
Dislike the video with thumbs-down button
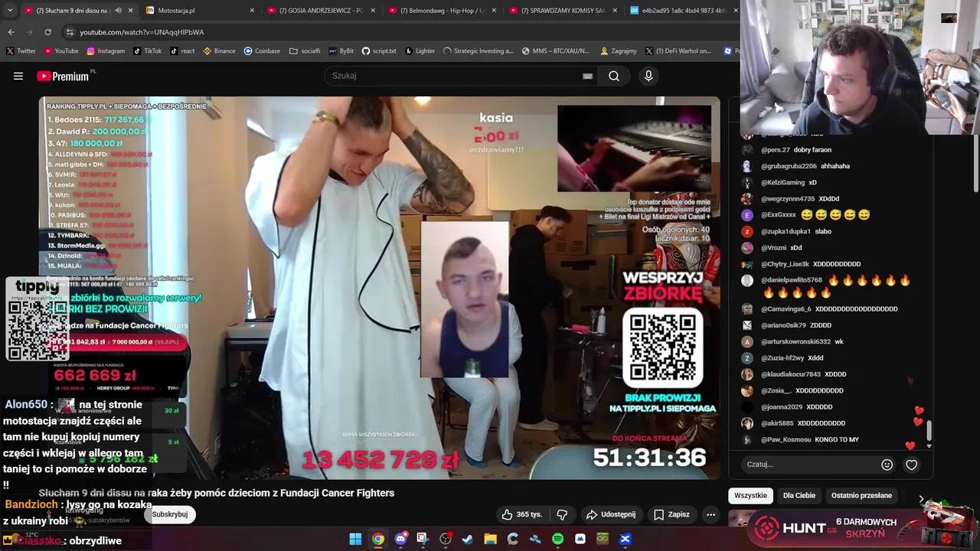click(562, 514)
